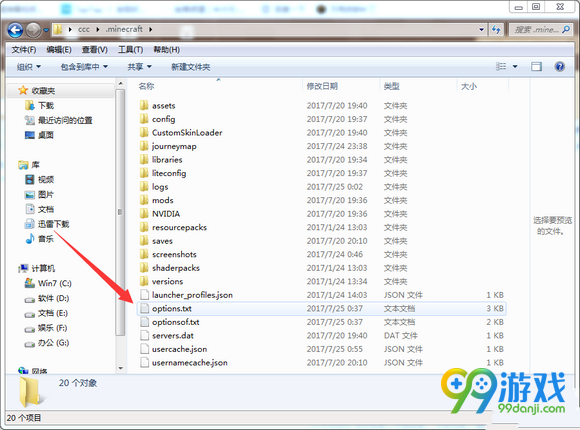Viewport: 580px width, 430px height.
Task: Toggle the preview pane icon
Action: pyautogui.click(x=536, y=67)
